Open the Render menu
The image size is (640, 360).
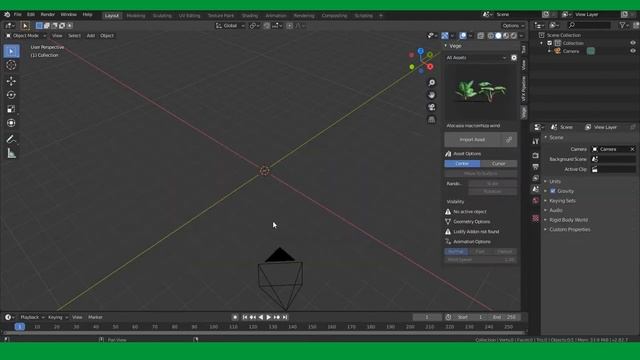[x=47, y=15]
